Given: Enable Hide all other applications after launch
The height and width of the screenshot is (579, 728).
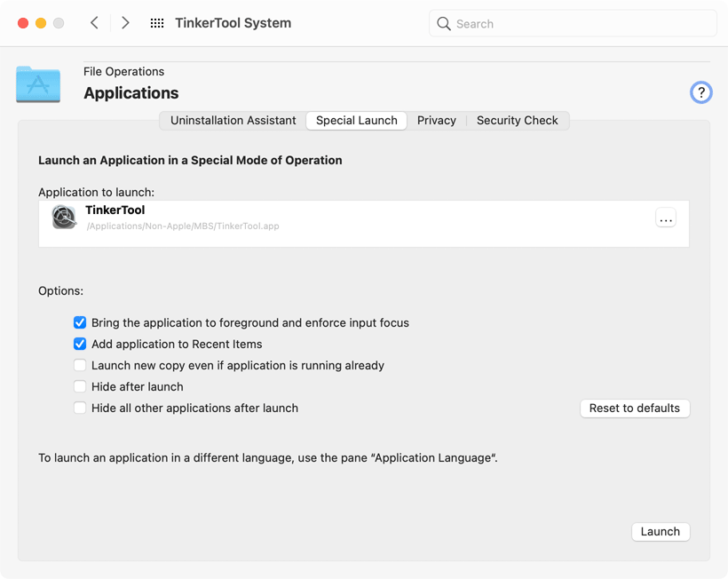Looking at the screenshot, I should (80, 408).
